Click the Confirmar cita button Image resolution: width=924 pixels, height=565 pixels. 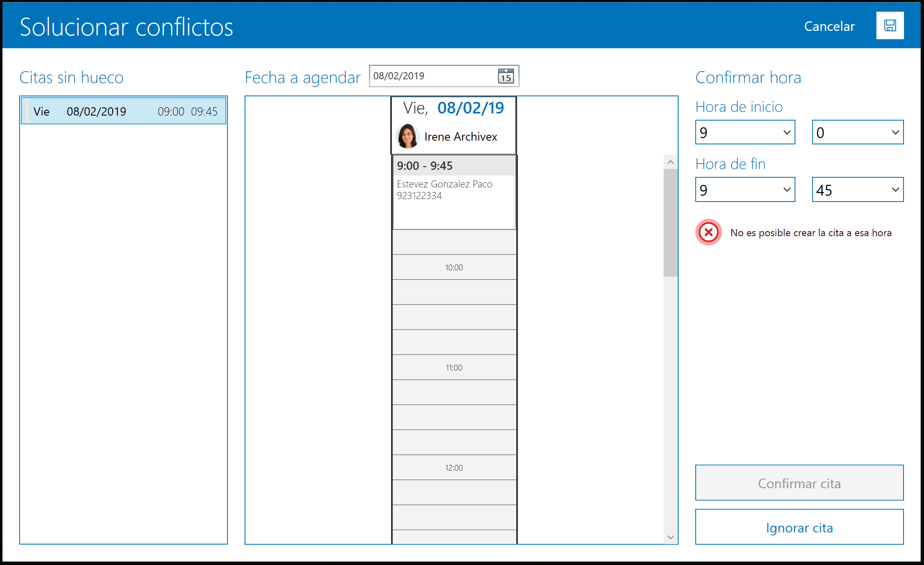point(799,483)
